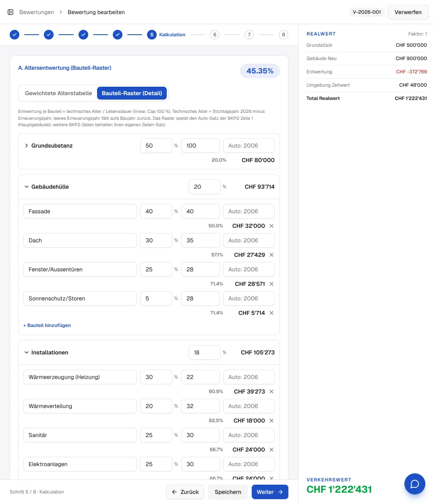435x504 pixels.
Task: Edit Installationen weight field 18
Action: pos(205,352)
